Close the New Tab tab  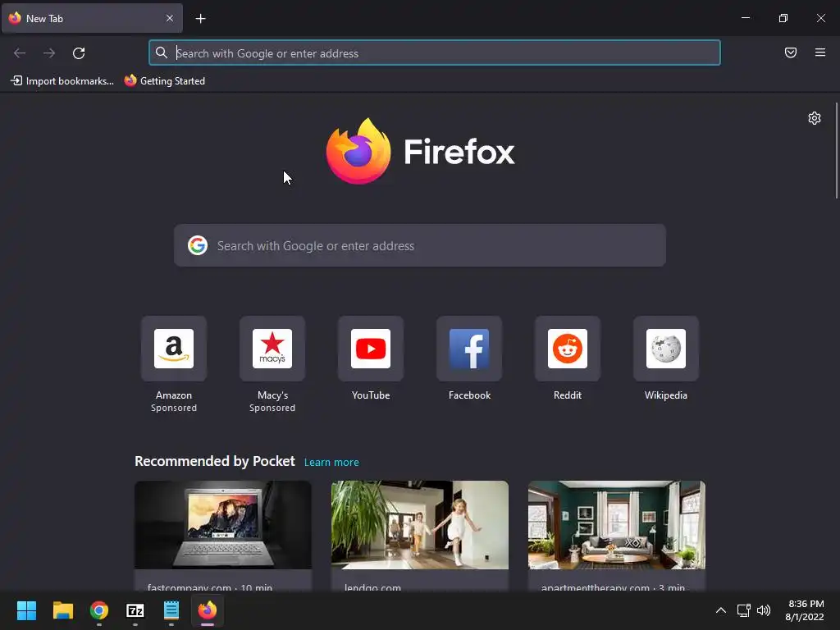pyautogui.click(x=170, y=18)
